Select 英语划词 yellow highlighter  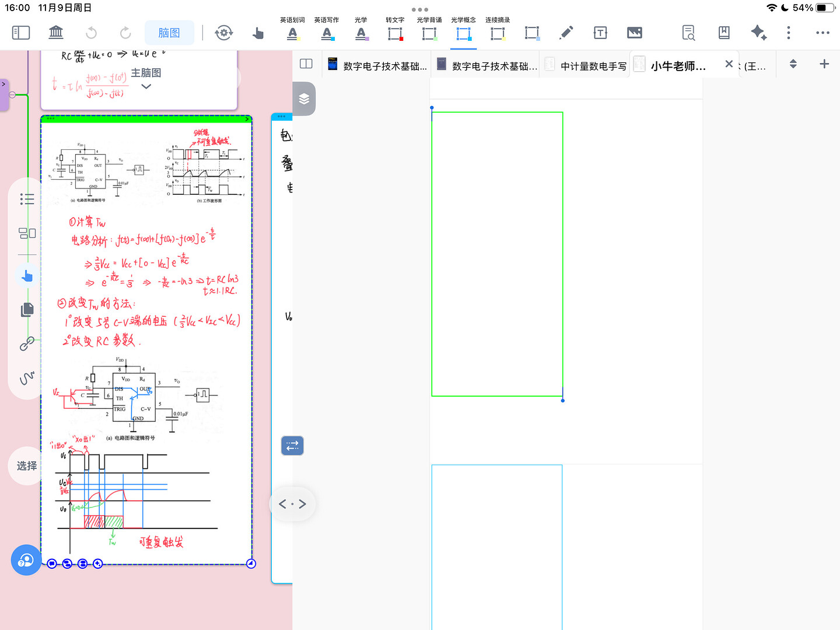293,33
